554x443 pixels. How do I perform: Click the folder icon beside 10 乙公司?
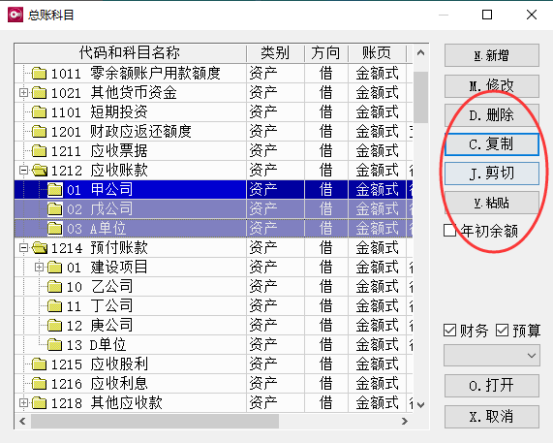[55, 287]
